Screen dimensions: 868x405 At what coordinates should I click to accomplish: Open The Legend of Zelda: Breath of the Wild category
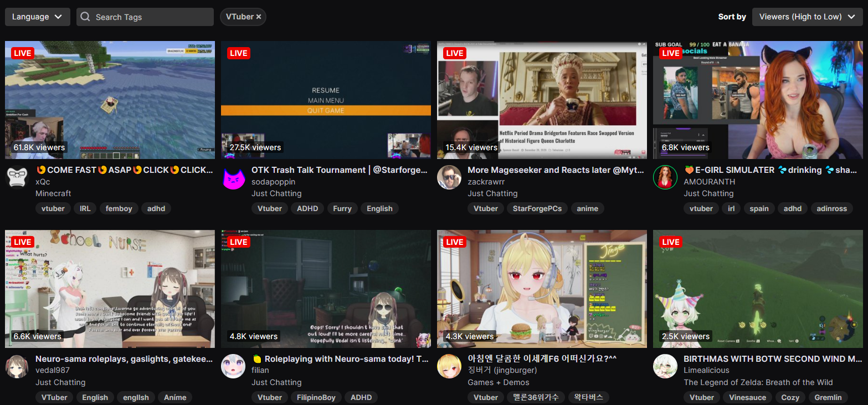coord(758,382)
